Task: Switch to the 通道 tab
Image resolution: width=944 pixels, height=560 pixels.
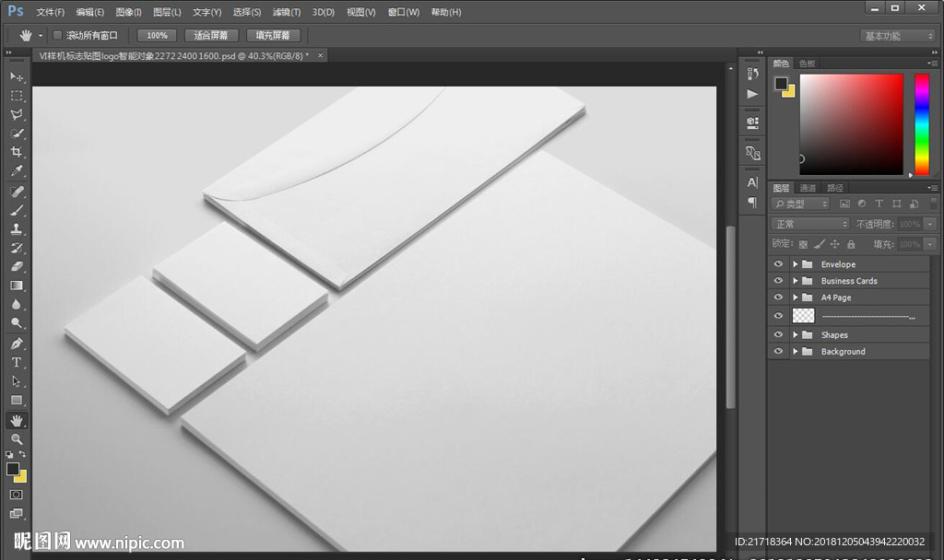Action: pyautogui.click(x=808, y=188)
